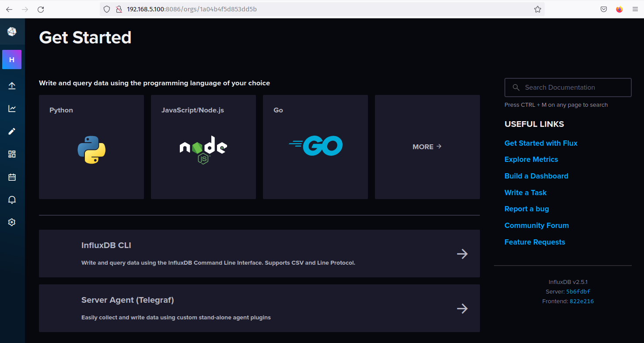Go back with browser back arrow
Viewport: 644px width, 343px height.
tap(9, 9)
